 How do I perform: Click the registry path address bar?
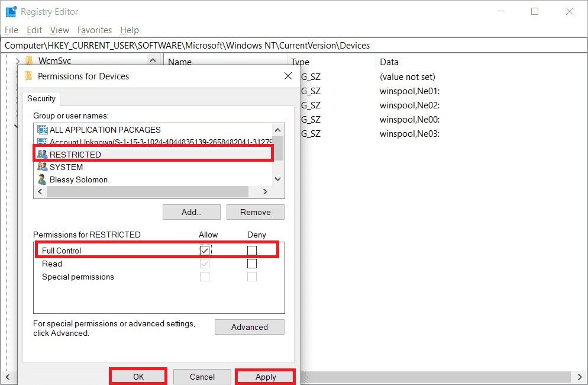click(x=293, y=46)
